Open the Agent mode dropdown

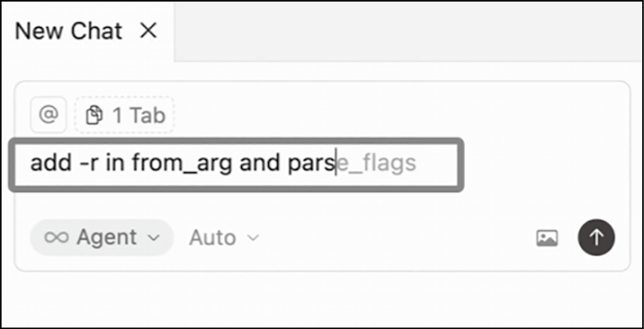pyautogui.click(x=102, y=238)
